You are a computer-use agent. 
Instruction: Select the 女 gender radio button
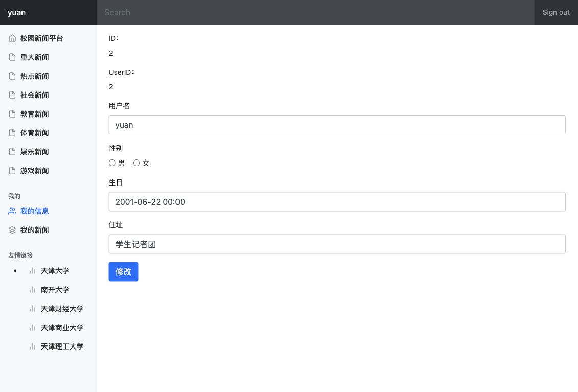[137, 163]
